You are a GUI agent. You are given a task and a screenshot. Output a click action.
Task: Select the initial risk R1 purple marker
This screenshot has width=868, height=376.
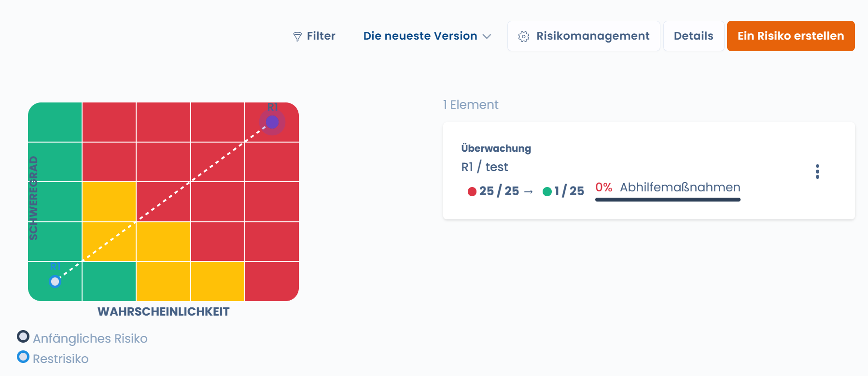pyautogui.click(x=272, y=122)
